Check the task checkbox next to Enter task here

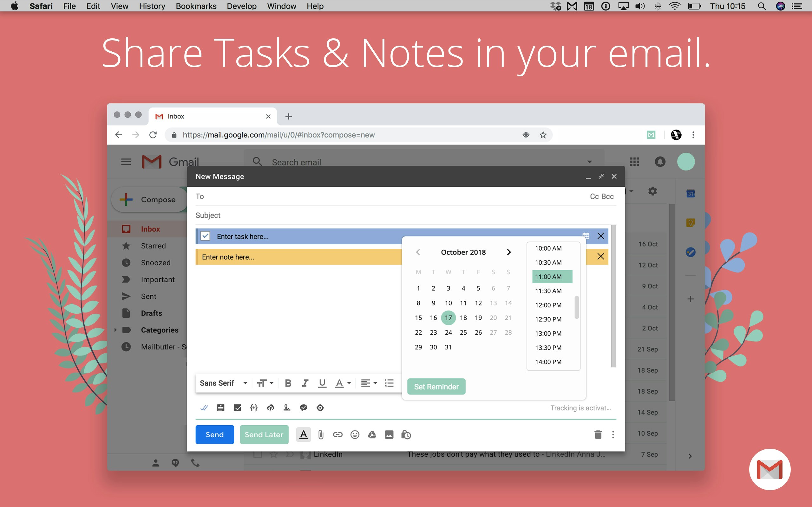tap(205, 236)
